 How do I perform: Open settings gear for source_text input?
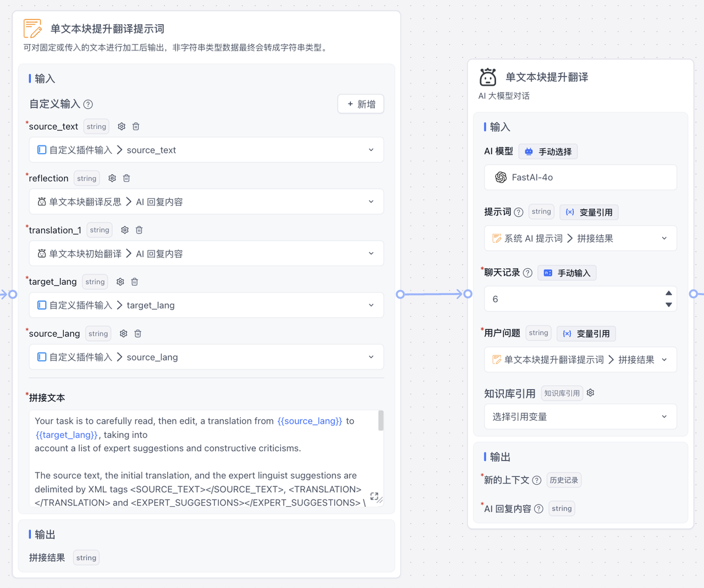tap(122, 126)
